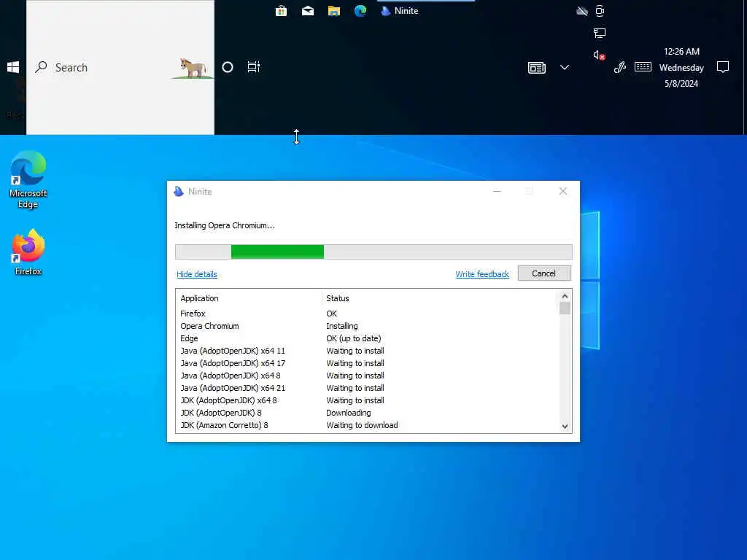Viewport: 747px width, 560px height.
Task: Click the Application column header
Action: click(x=249, y=298)
